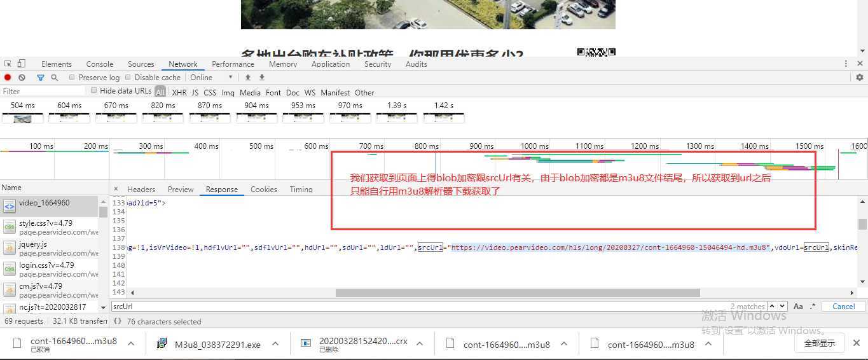Image resolution: width=868 pixels, height=360 pixels.
Task: Switch to the Sources tab
Action: 141,64
